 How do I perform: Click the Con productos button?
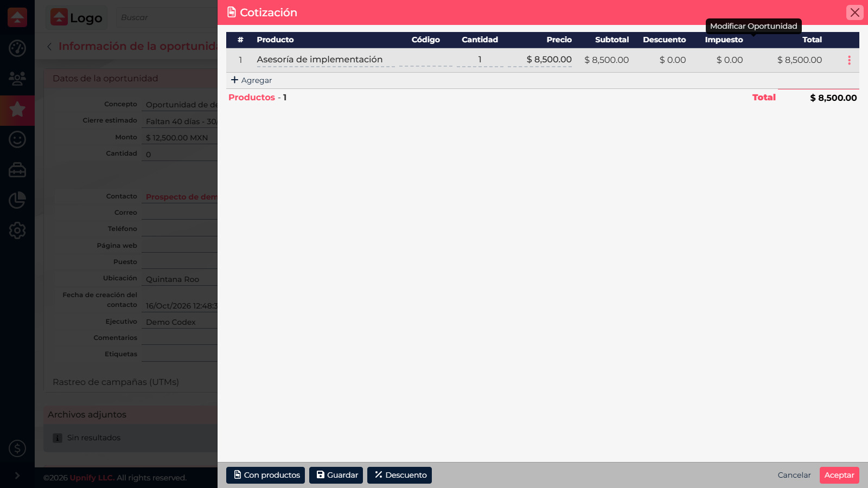[265, 475]
